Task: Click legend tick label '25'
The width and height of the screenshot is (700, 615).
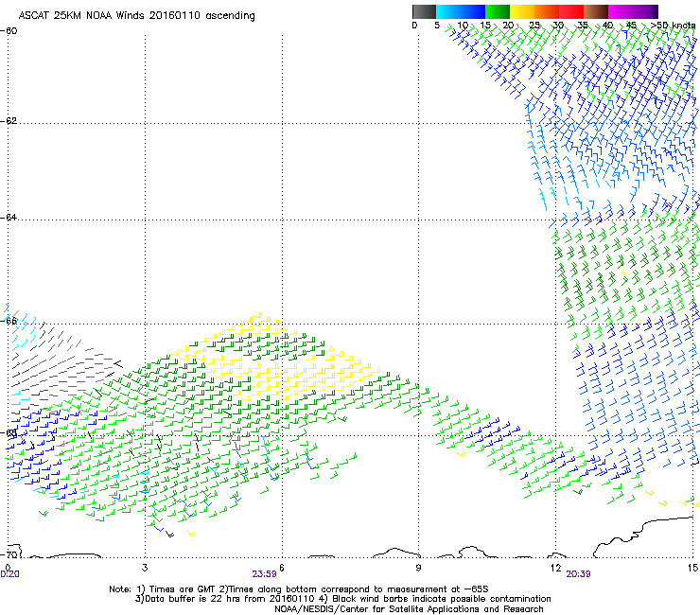Action: click(534, 26)
